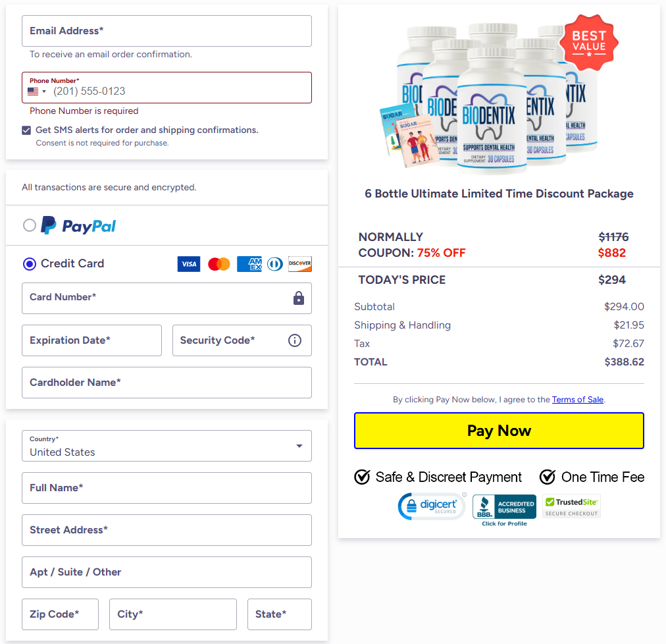Select the Credit Card radio button
This screenshot has width=666, height=644.
(30, 264)
